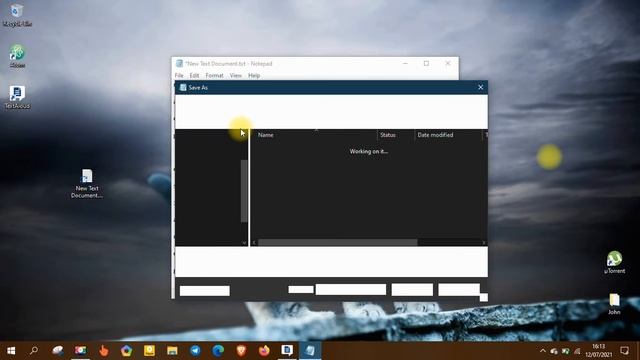Open the Recycle Bin desktop icon
This screenshot has width=640, height=360.
(17, 15)
